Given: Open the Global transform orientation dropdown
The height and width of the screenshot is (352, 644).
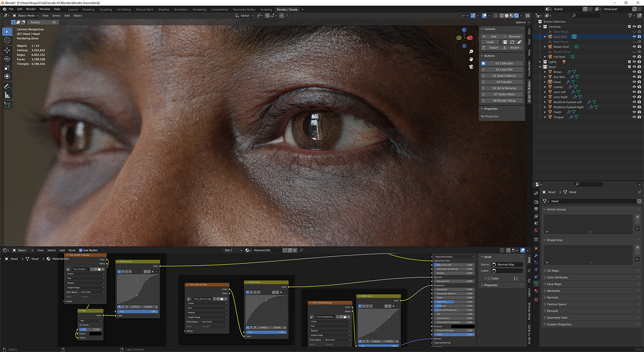Looking at the screenshot, I should pyautogui.click(x=245, y=15).
